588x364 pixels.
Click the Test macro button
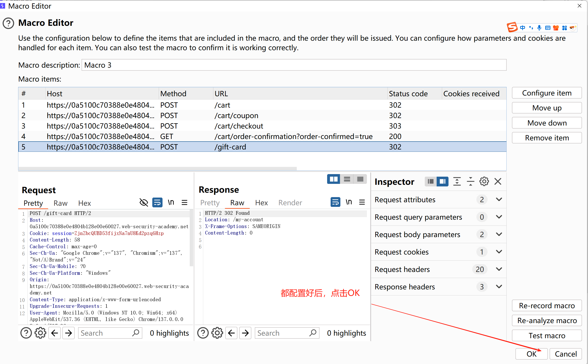click(x=547, y=335)
